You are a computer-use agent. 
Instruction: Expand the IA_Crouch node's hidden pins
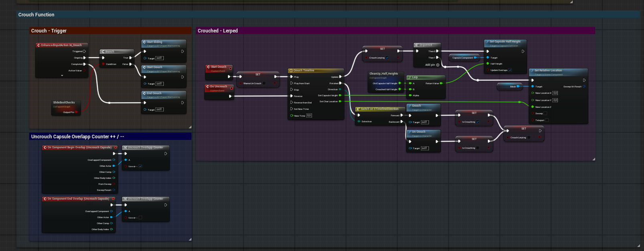tap(62, 75)
